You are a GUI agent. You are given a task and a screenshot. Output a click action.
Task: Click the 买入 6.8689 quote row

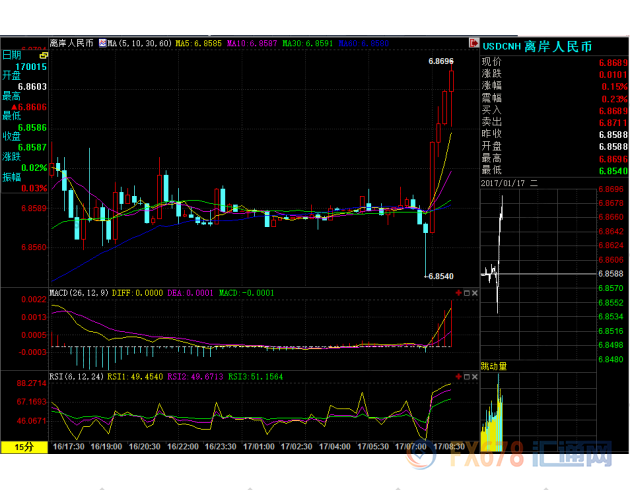pos(554,110)
